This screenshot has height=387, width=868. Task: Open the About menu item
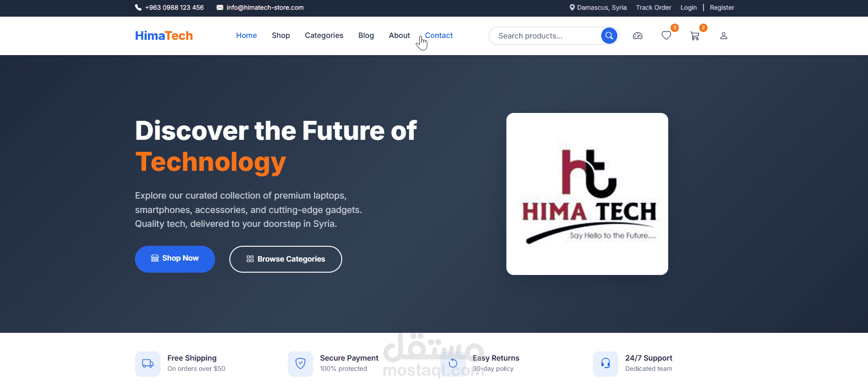pos(400,36)
